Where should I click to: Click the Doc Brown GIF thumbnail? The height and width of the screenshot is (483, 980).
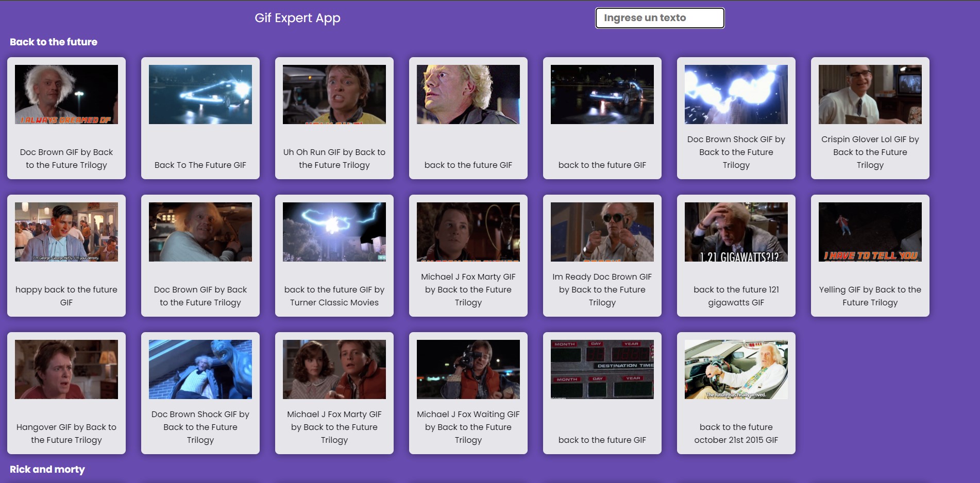(x=66, y=94)
